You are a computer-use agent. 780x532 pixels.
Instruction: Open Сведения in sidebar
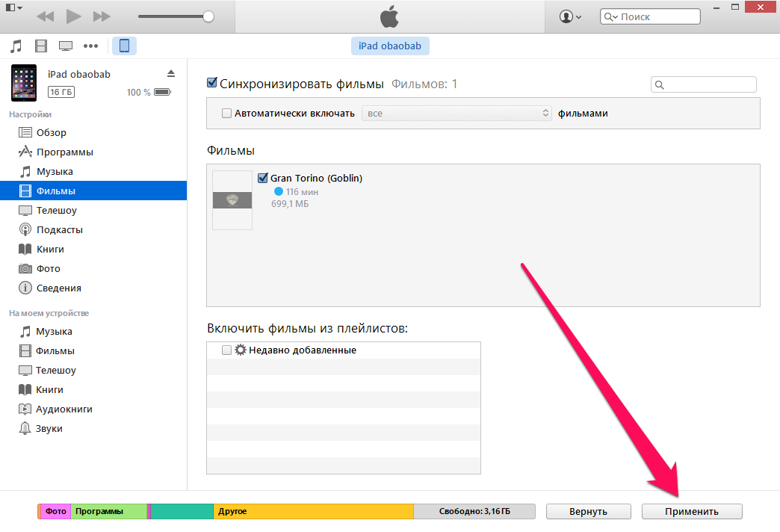point(93,288)
